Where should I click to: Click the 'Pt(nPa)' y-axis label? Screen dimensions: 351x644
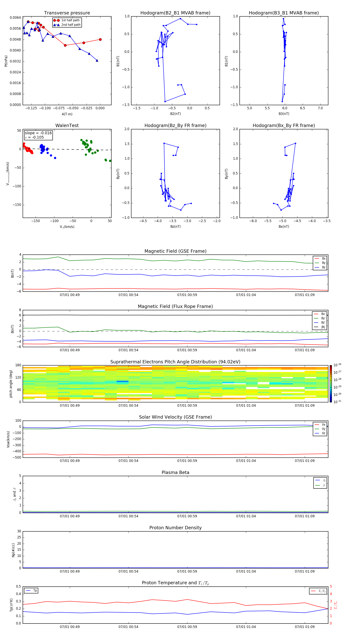click(x=6, y=61)
